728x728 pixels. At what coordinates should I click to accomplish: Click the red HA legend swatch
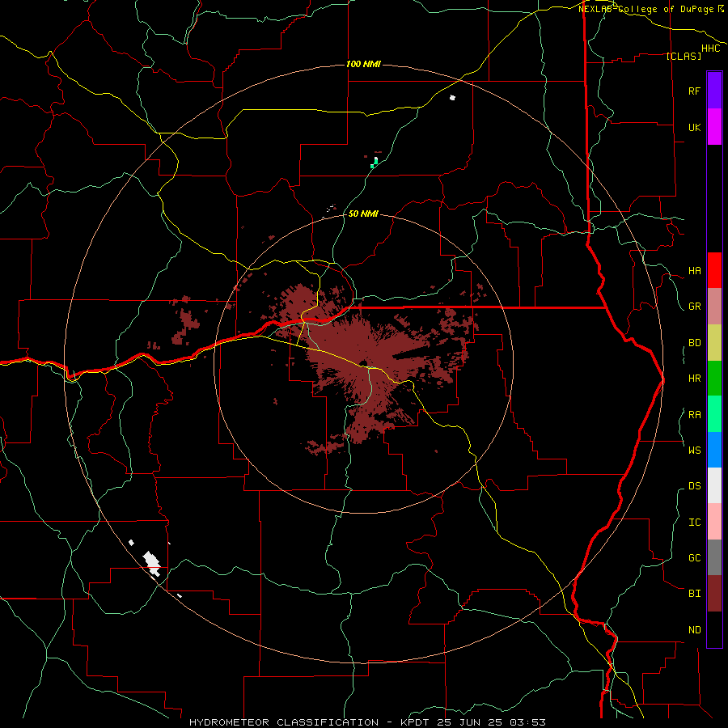pos(714,270)
